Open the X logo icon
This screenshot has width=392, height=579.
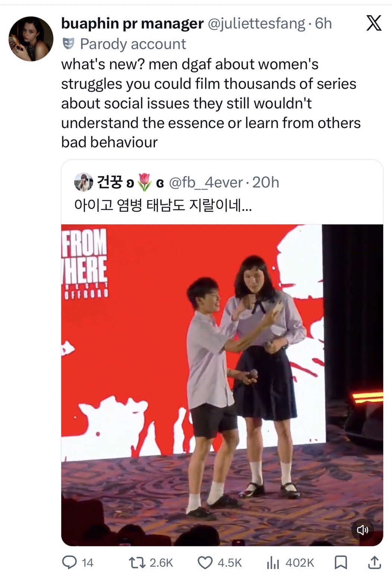(374, 23)
